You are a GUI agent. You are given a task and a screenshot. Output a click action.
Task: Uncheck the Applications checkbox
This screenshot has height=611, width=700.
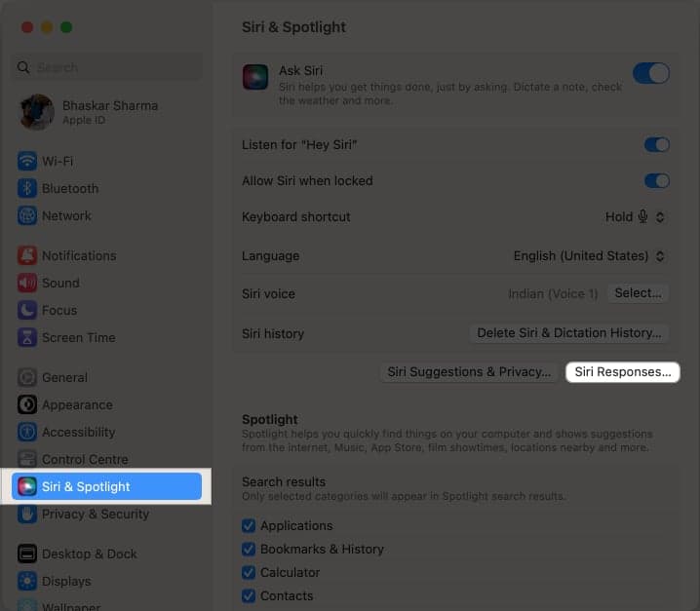click(x=249, y=526)
